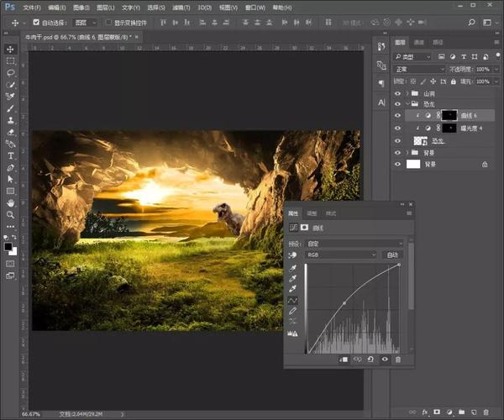Switch to the 通道 tab in Layers panel

click(x=419, y=42)
